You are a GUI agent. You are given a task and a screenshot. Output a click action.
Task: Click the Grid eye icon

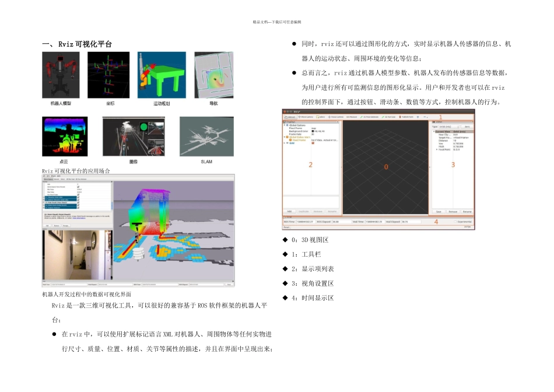[287, 143]
